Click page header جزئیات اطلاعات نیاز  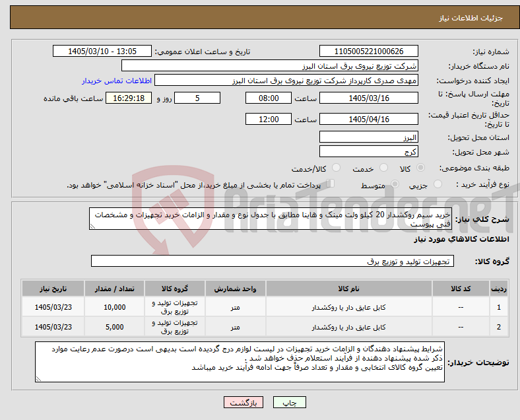[x=471, y=18]
